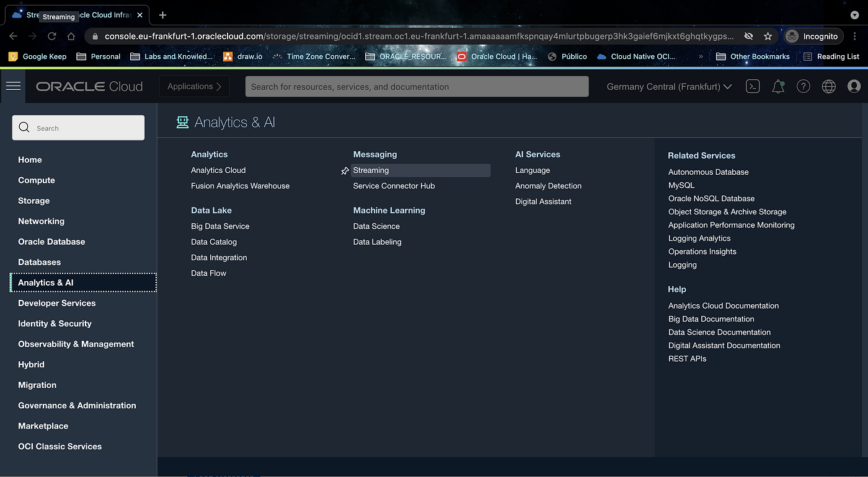Open Data Integration link

point(219,258)
